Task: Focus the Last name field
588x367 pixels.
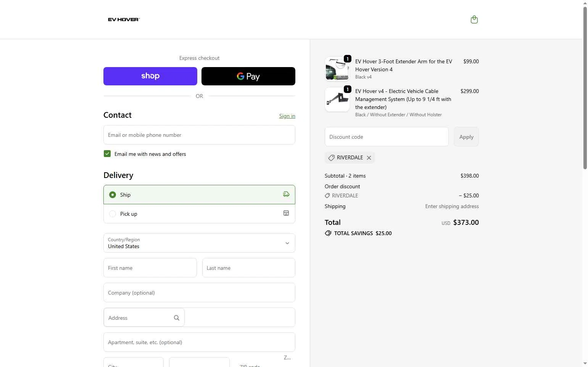Action: point(249,268)
